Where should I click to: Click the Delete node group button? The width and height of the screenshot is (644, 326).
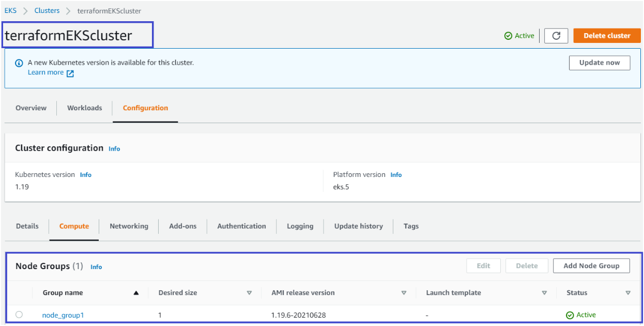coord(527,266)
